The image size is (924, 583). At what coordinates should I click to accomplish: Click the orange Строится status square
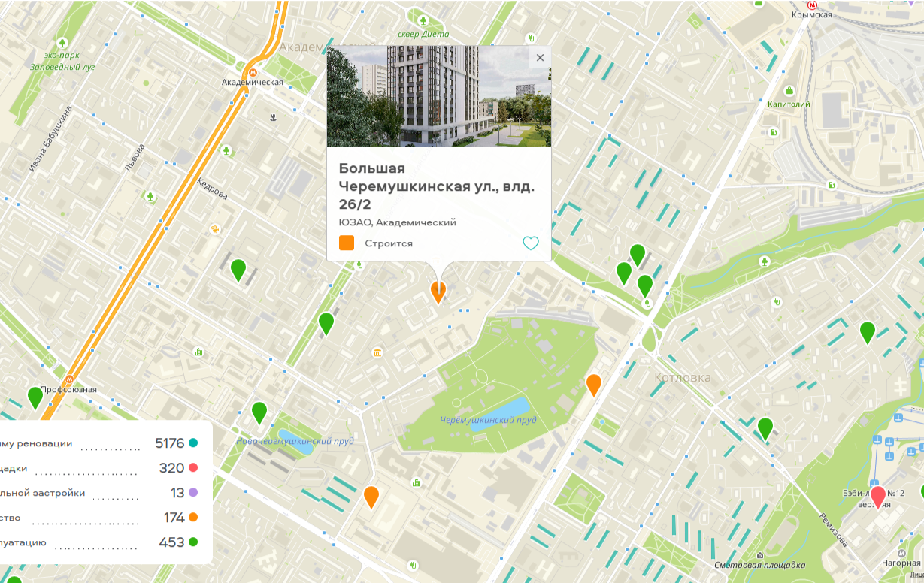347,243
